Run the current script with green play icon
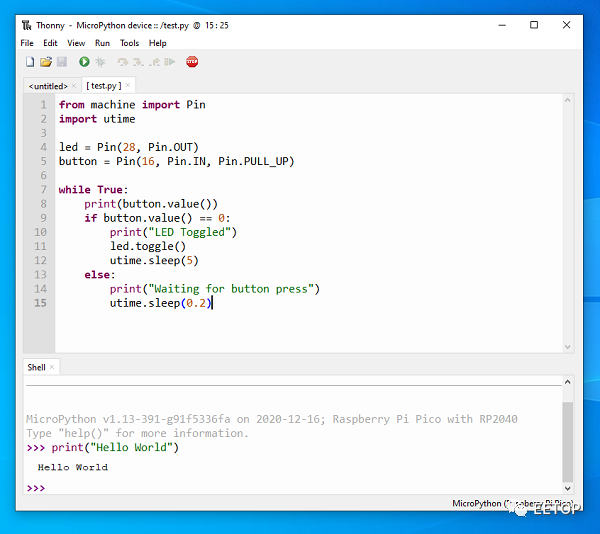Screen dimensions: 600x534 click(x=84, y=62)
